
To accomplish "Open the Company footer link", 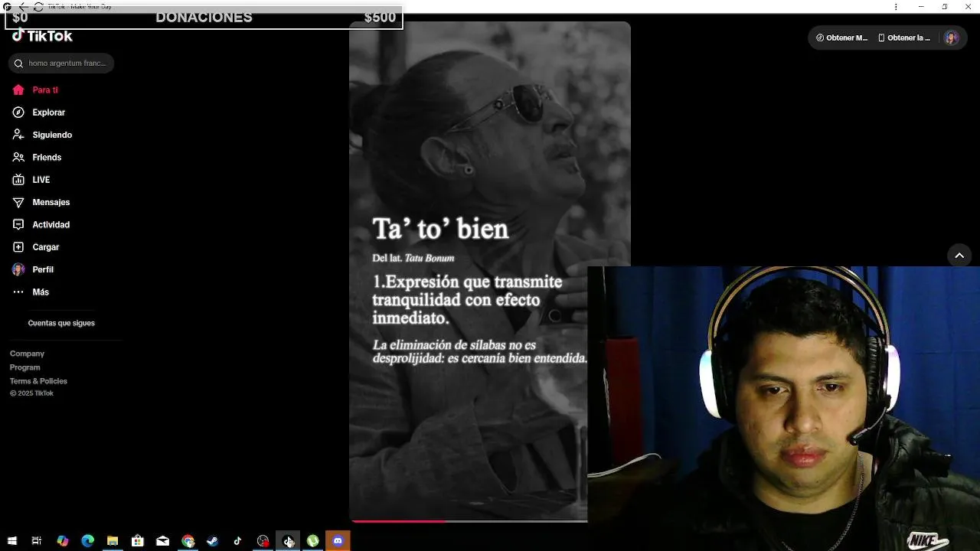I will (x=27, y=354).
